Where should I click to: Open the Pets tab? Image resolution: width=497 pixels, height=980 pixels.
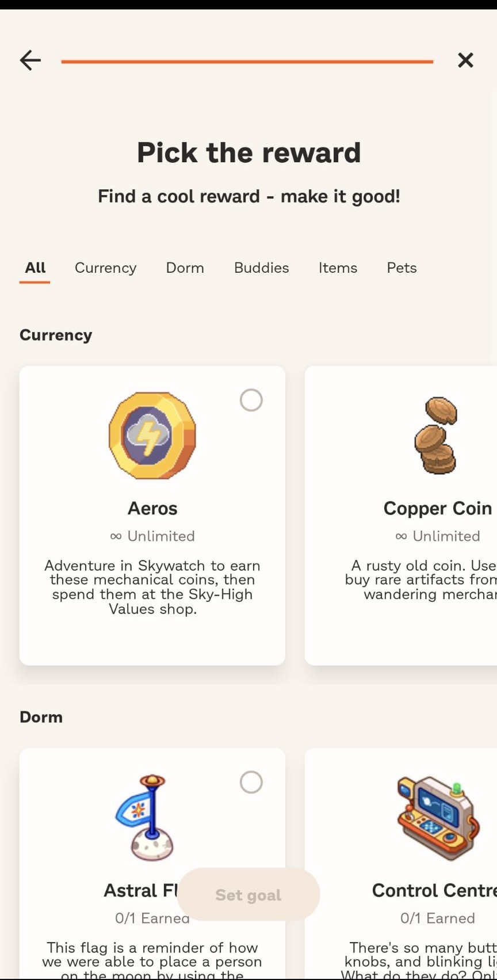(x=402, y=268)
